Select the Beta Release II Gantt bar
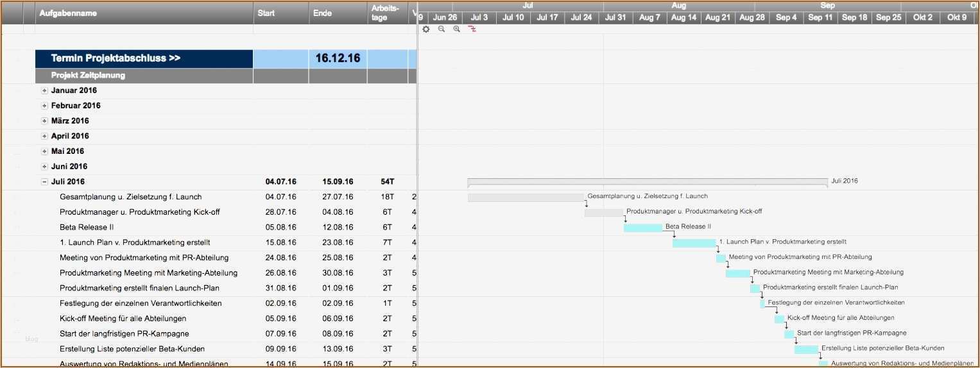 tap(643, 228)
